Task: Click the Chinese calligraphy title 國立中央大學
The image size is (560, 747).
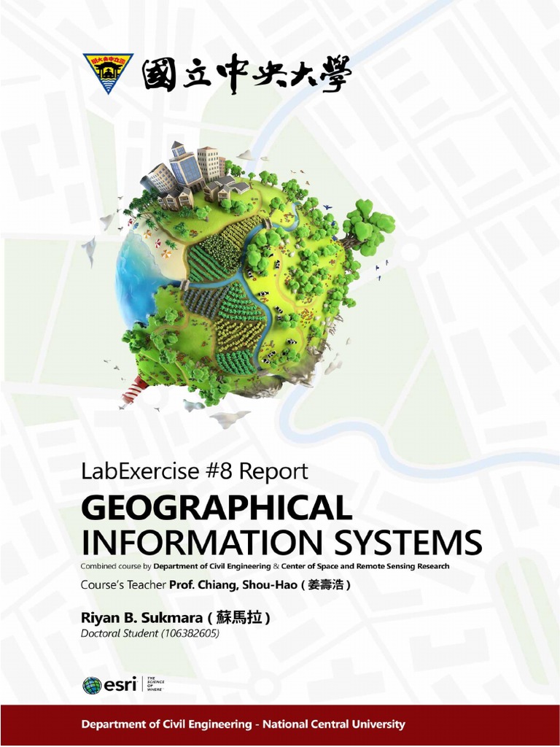Action: (x=246, y=74)
